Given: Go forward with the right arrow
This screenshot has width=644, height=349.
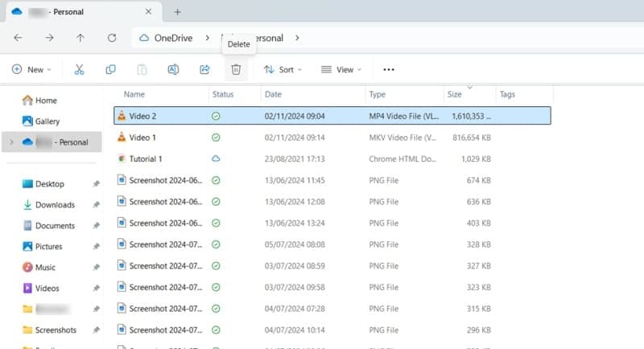Looking at the screenshot, I should coord(49,38).
